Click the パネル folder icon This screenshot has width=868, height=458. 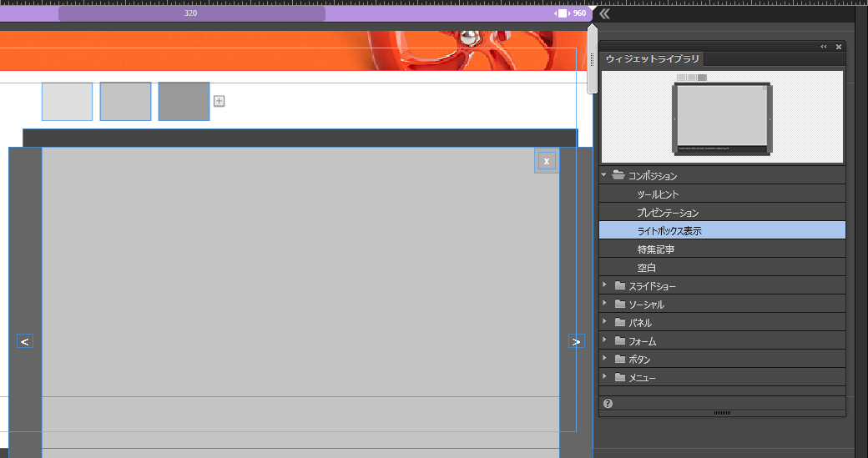(x=620, y=322)
